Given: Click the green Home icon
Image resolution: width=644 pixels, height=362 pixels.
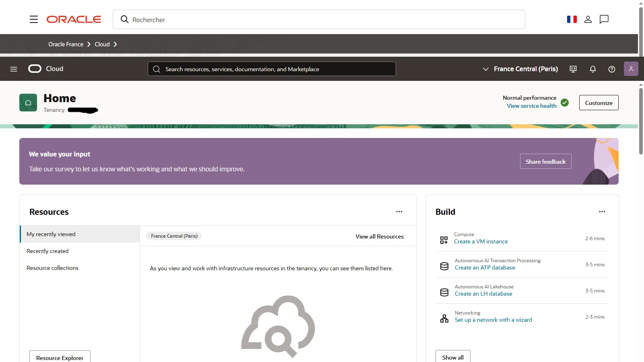Looking at the screenshot, I should point(28,103).
